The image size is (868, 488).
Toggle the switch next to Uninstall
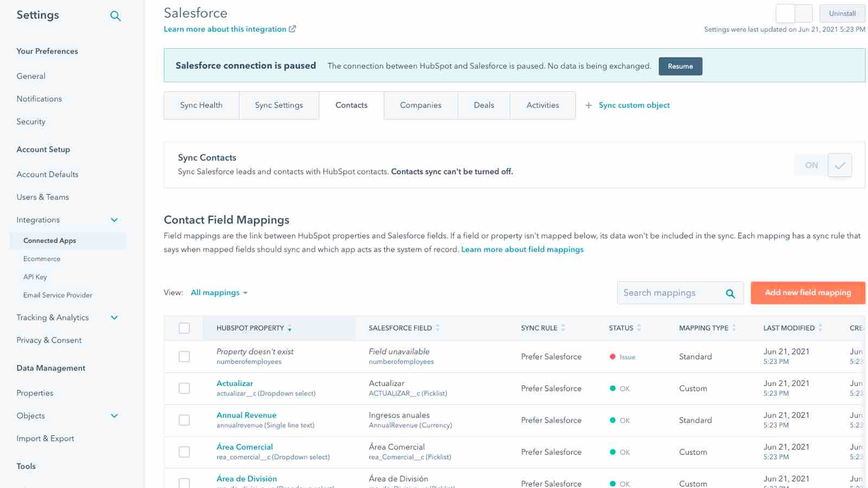click(x=794, y=14)
